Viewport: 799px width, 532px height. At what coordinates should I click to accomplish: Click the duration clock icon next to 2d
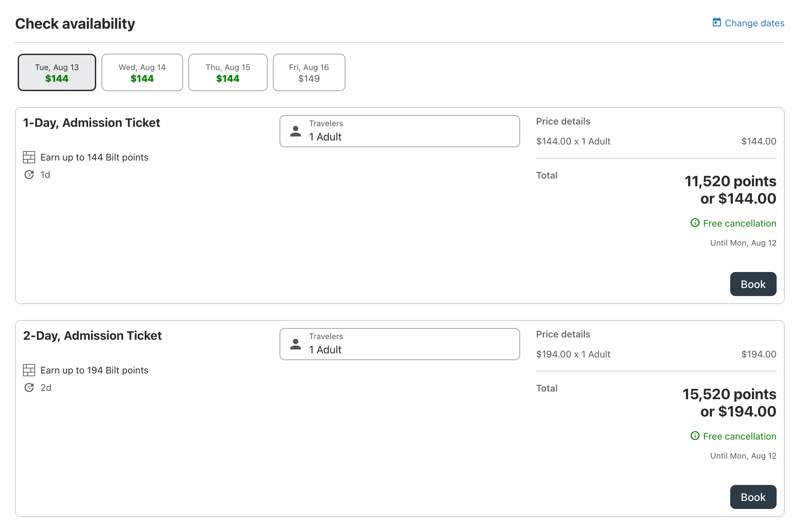click(29, 387)
